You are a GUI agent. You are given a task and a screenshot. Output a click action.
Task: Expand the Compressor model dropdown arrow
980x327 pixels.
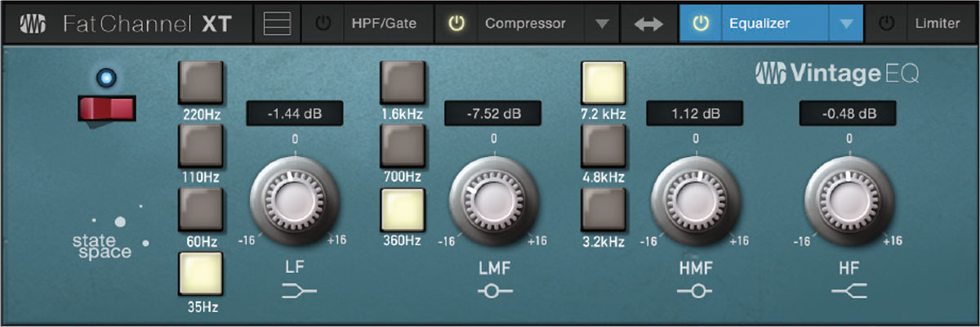pyautogui.click(x=602, y=24)
